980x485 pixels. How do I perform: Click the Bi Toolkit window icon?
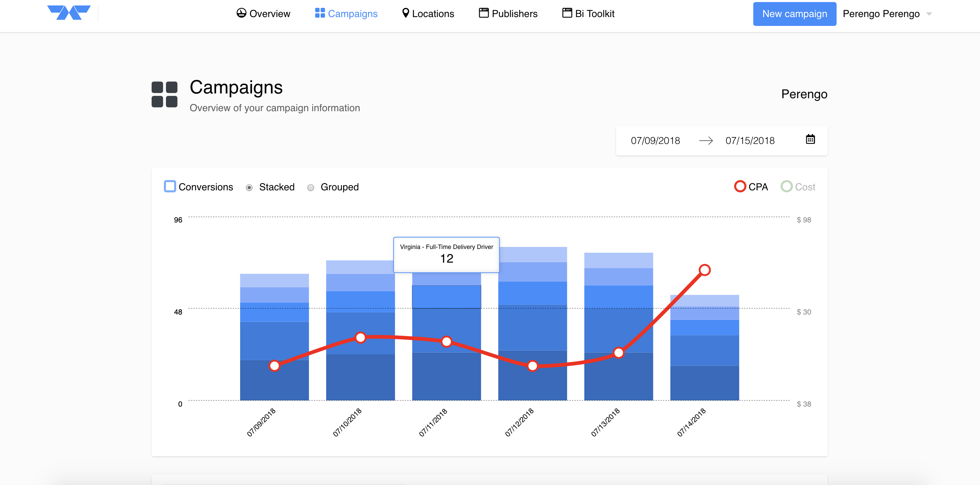click(567, 13)
